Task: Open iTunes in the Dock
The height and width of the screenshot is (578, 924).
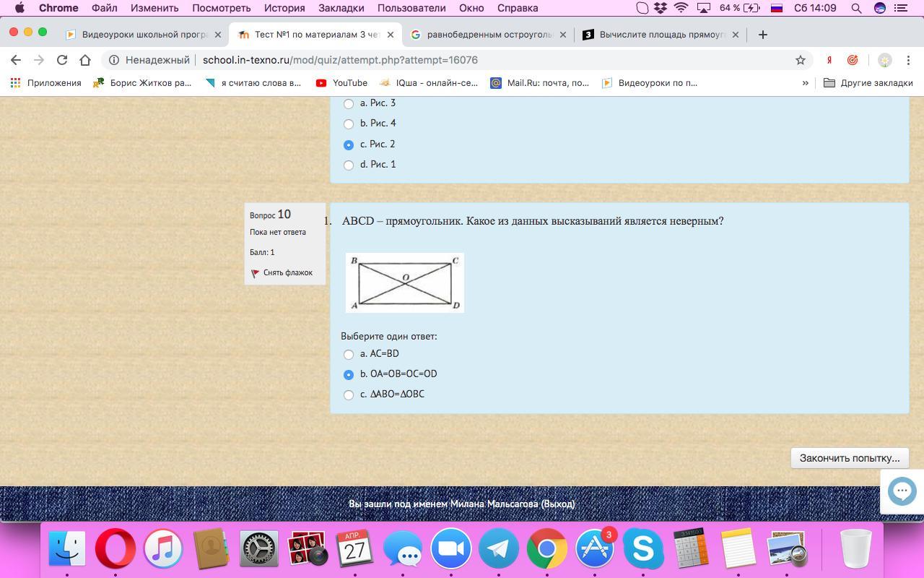Action: point(163,549)
